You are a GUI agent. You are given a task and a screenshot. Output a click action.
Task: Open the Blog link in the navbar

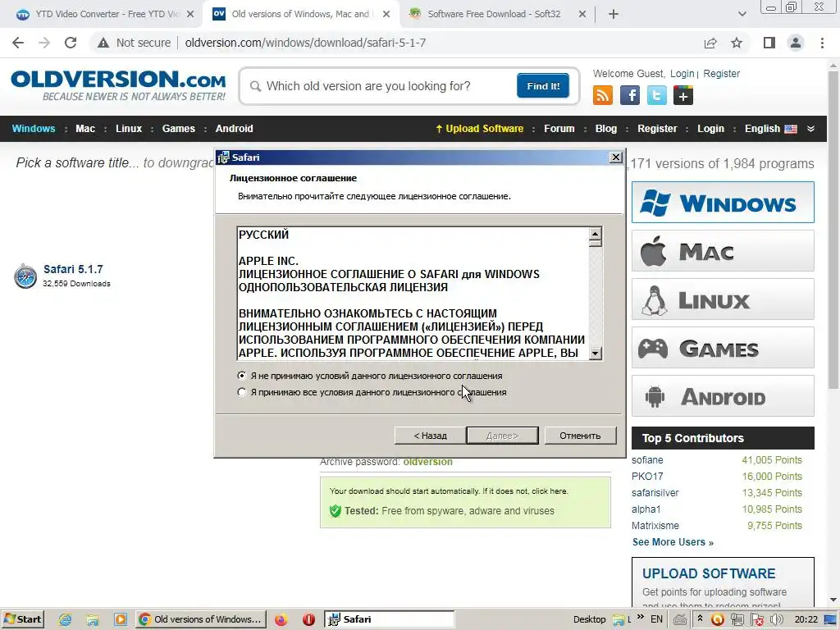[x=606, y=129]
